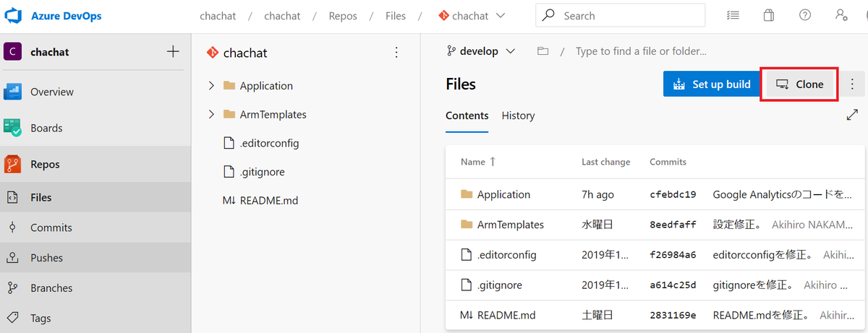Image resolution: width=868 pixels, height=333 pixels.
Task: Open Boards in the sidebar
Action: [x=46, y=128]
